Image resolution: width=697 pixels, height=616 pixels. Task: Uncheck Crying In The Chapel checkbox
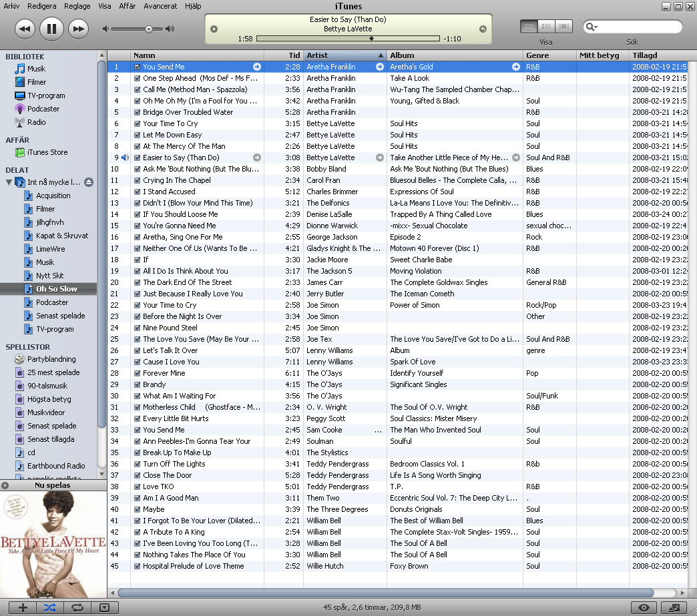[138, 180]
